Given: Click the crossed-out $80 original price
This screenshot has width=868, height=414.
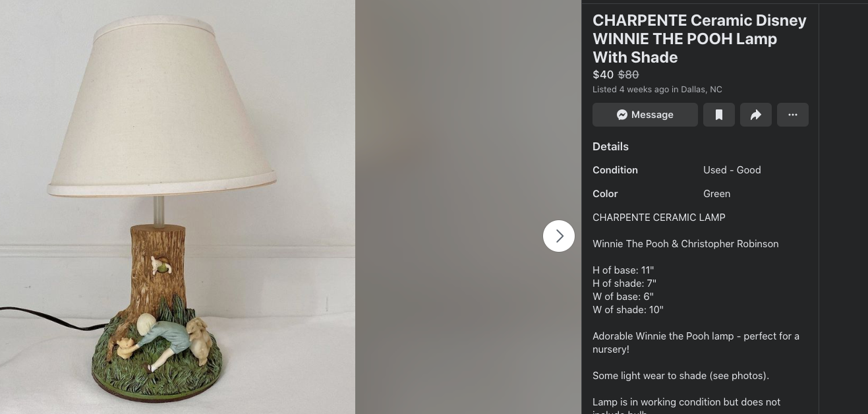Looking at the screenshot, I should pyautogui.click(x=628, y=74).
